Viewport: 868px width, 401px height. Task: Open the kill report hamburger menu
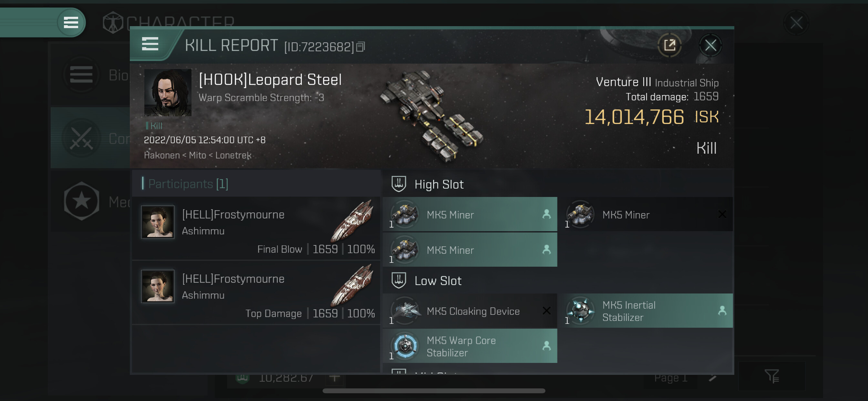[x=150, y=44]
